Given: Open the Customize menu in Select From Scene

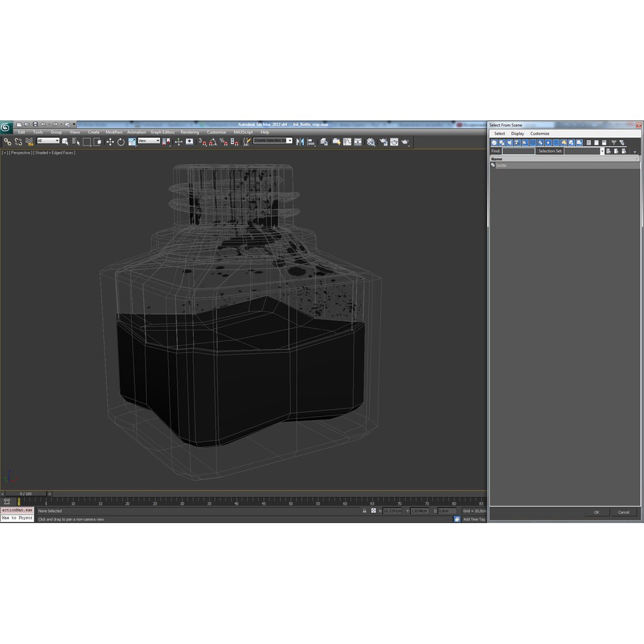Looking at the screenshot, I should [x=540, y=134].
